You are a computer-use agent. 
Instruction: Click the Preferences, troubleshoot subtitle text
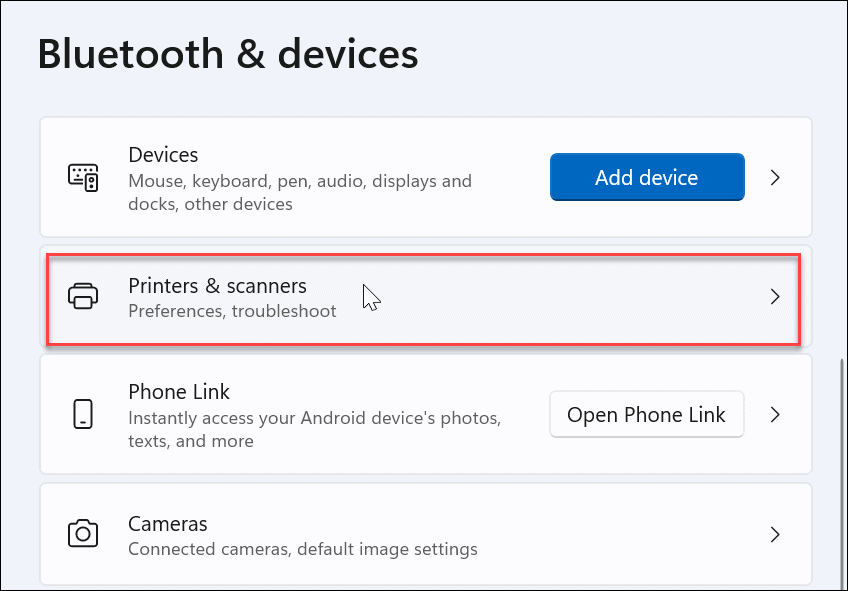[x=232, y=311]
